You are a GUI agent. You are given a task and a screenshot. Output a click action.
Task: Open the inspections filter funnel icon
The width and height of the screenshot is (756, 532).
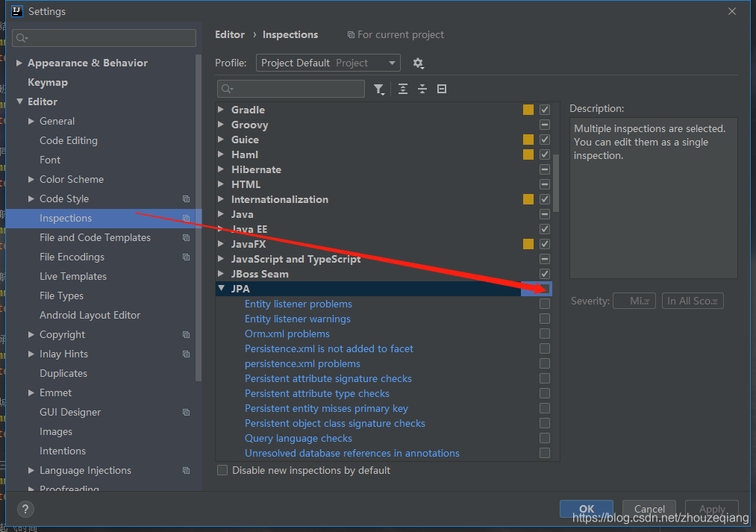(379, 89)
